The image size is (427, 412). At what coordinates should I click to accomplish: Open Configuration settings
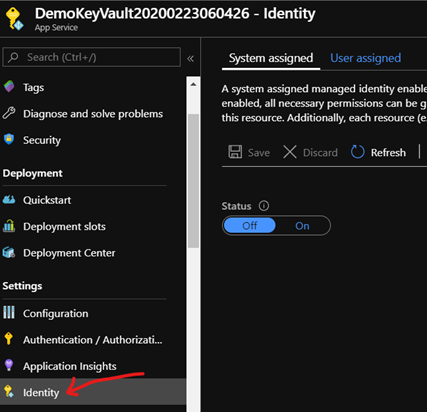pos(56,314)
